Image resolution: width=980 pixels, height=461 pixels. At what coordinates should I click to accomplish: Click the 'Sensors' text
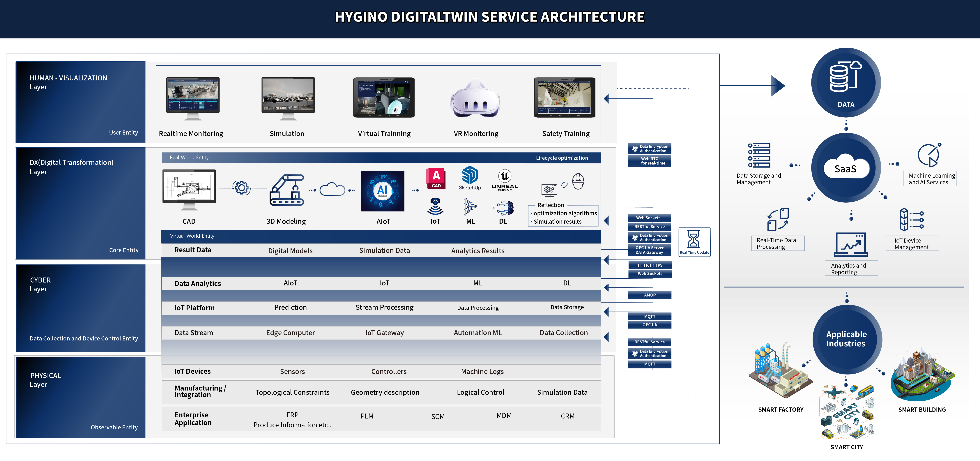pyautogui.click(x=292, y=372)
